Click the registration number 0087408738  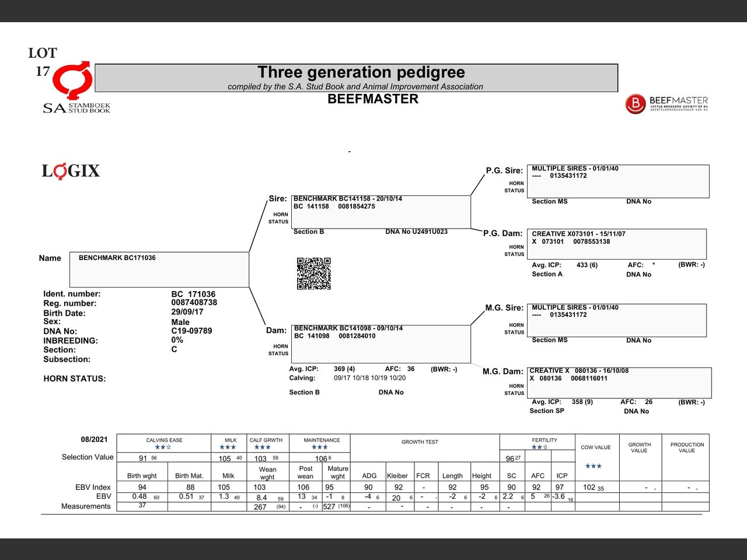point(194,303)
